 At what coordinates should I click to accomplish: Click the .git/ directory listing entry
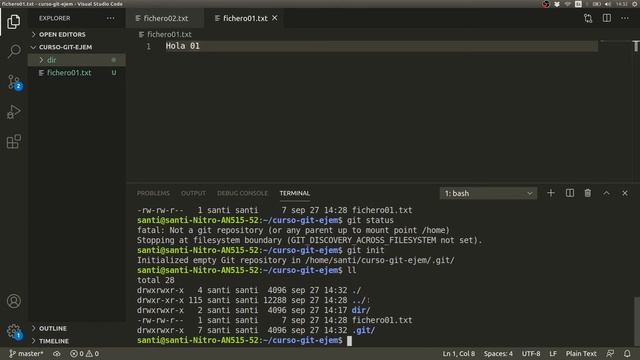[363, 330]
